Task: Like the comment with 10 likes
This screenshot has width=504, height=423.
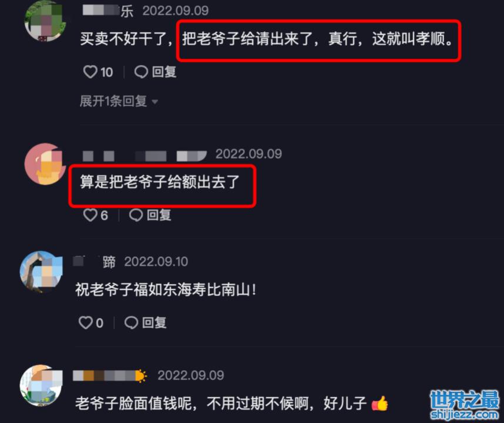Action: 90,72
